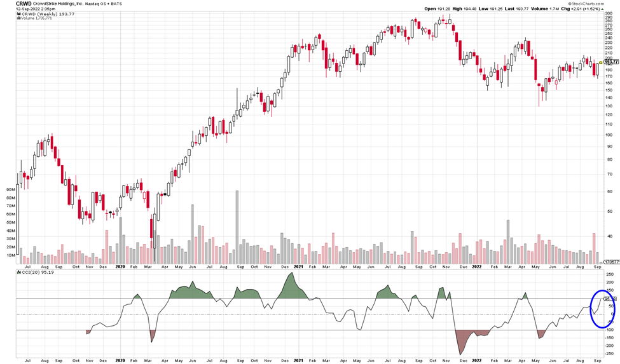Click the 300 label on the price axis
Image resolution: width=620 pixels, height=364 pixels.
coord(609,13)
